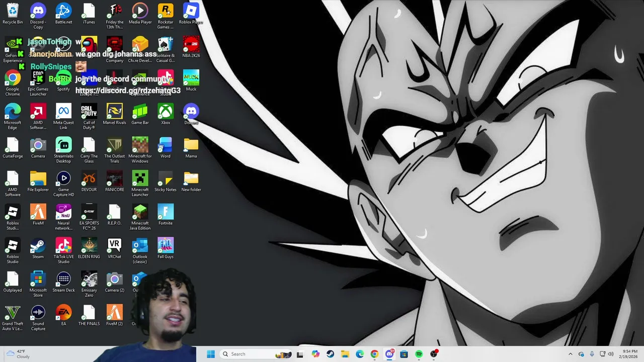The image size is (644, 362).
Task: Select the PANICORE desktop icon
Action: pos(114,182)
